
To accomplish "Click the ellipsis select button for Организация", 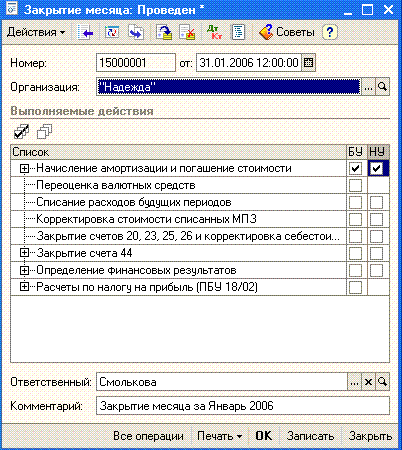I will coord(368,87).
